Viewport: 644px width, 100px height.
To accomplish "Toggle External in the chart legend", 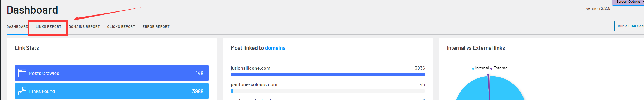I will (499, 68).
